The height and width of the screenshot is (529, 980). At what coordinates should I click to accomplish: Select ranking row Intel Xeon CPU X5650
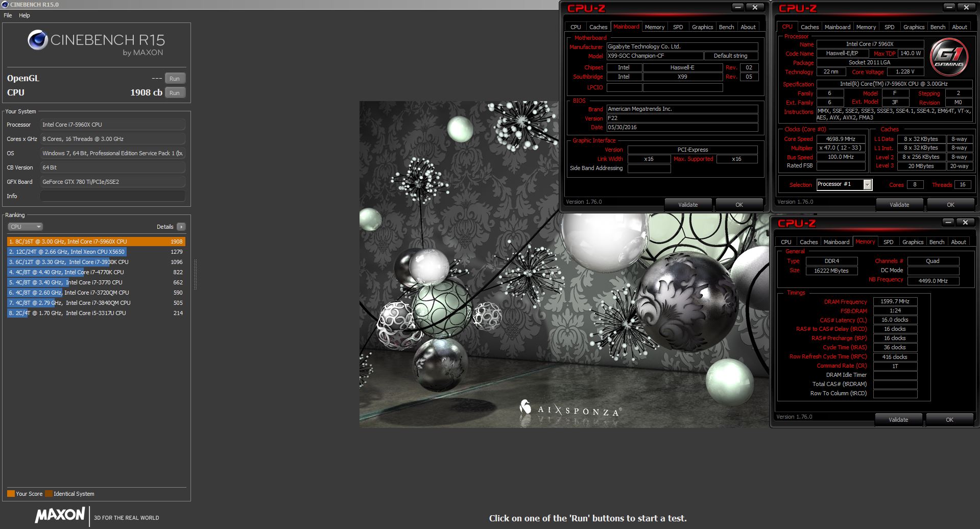[x=96, y=252]
